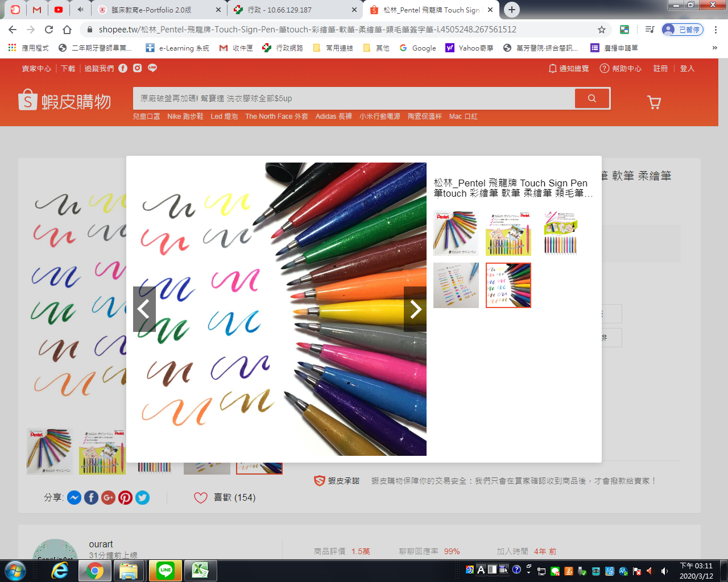Share product via Google Plus icon

(x=108, y=497)
